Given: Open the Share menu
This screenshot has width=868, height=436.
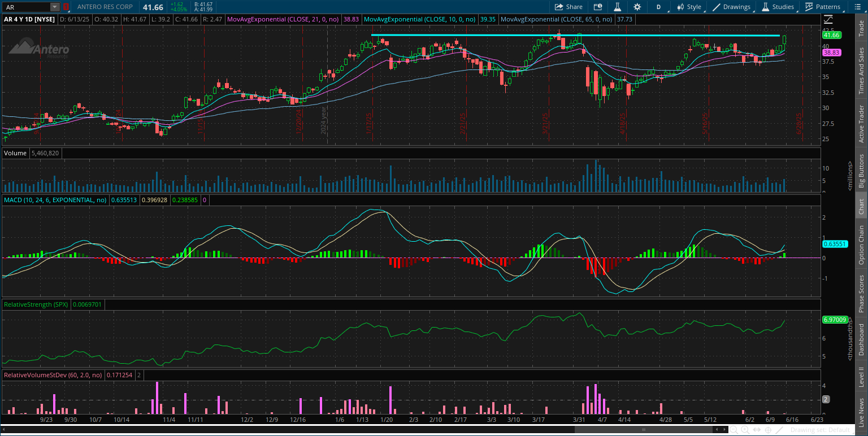Looking at the screenshot, I should click(x=568, y=7).
